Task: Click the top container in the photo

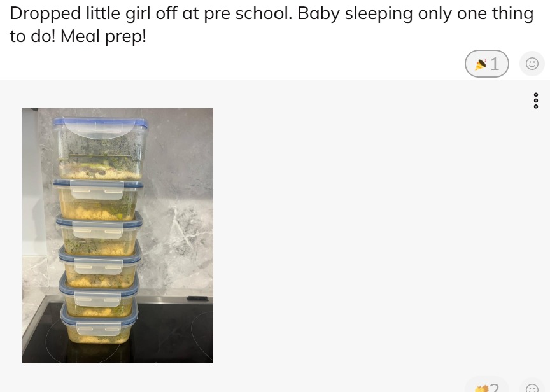Action: point(101,149)
